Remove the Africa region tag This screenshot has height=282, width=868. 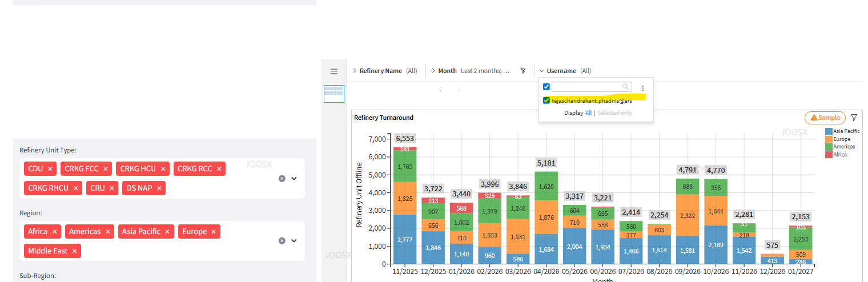[55, 232]
